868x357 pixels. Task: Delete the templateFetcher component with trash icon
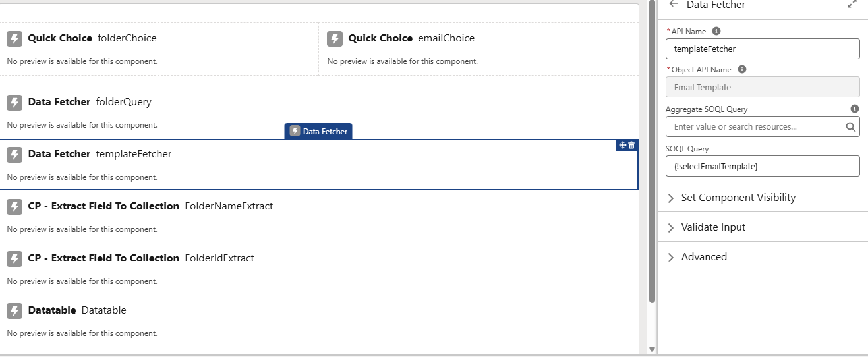(631, 145)
